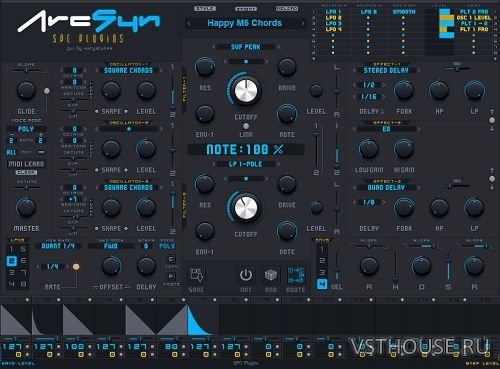Click the Clear button under MIDI Learn
This screenshot has width=500, height=369.
click(x=26, y=173)
